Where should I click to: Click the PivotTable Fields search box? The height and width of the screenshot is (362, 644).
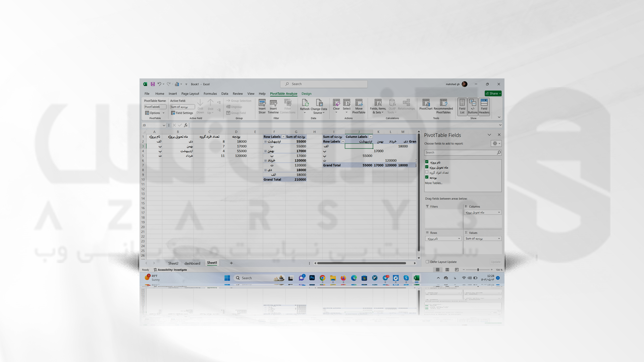[x=463, y=153]
